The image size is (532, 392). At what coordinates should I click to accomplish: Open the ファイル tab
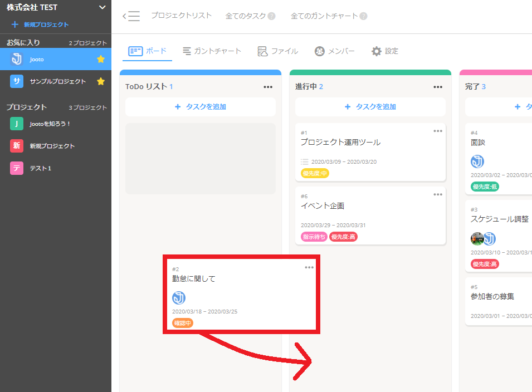click(x=278, y=51)
